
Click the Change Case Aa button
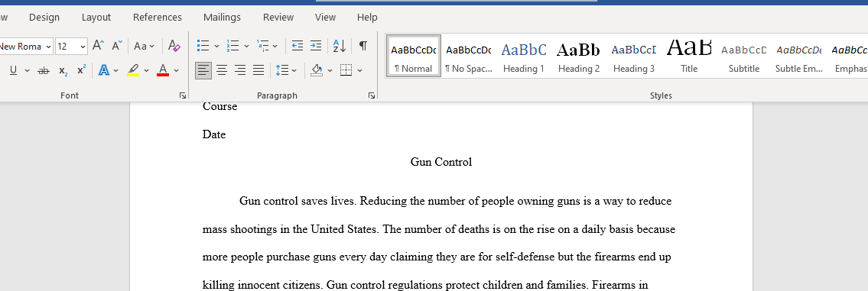[x=145, y=46]
